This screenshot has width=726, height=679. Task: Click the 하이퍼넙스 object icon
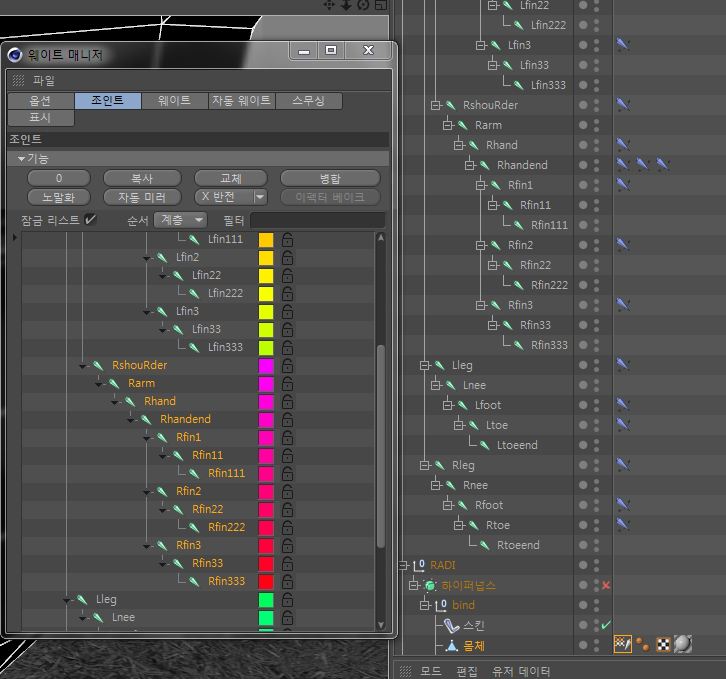tap(430, 585)
